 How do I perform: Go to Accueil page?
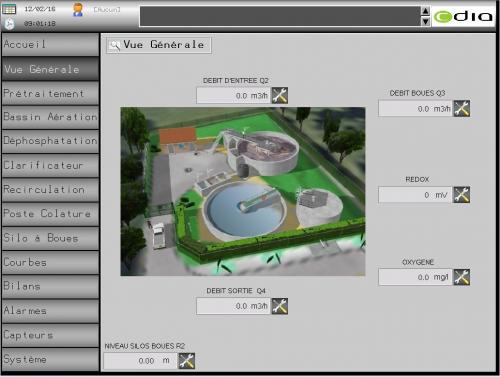coord(50,44)
